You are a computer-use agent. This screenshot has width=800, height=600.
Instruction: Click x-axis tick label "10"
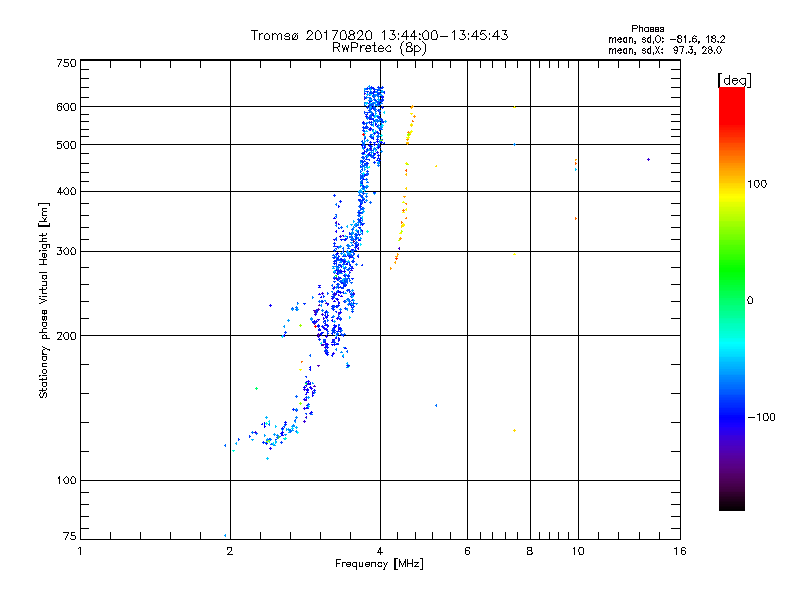point(578,551)
